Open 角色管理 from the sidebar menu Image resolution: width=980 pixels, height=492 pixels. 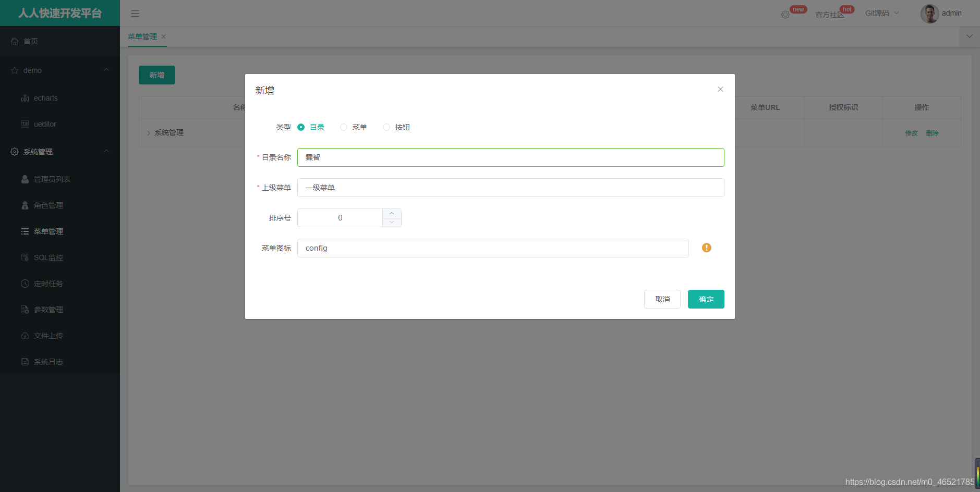48,205
